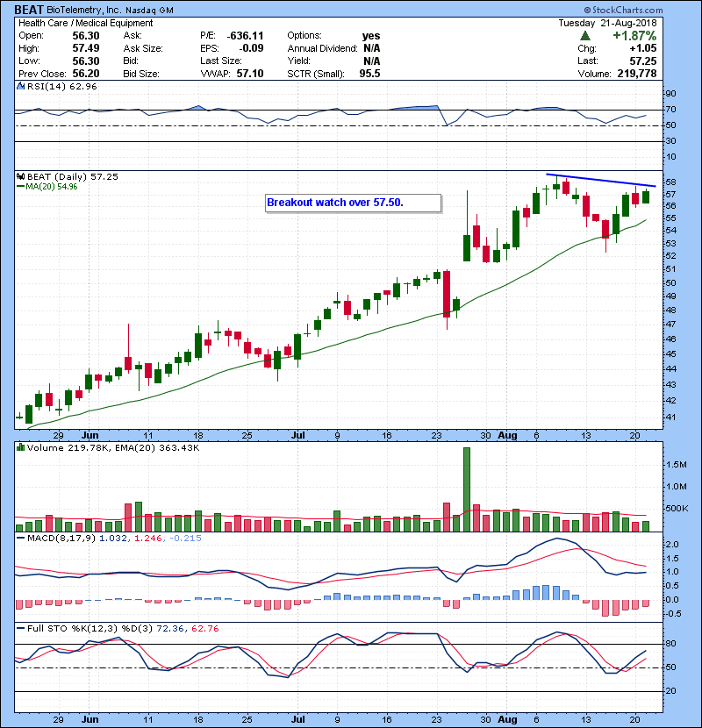Click the tallest green volume spike bar
This screenshot has height=728, width=702.
point(467,489)
